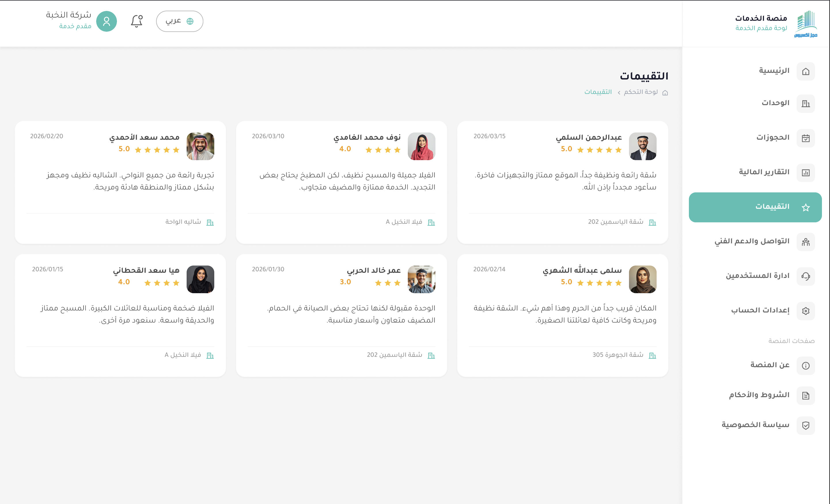The height and width of the screenshot is (504, 830).
Task: Click سلمى عبدالله الشهري's profile photo
Action: [x=643, y=279]
